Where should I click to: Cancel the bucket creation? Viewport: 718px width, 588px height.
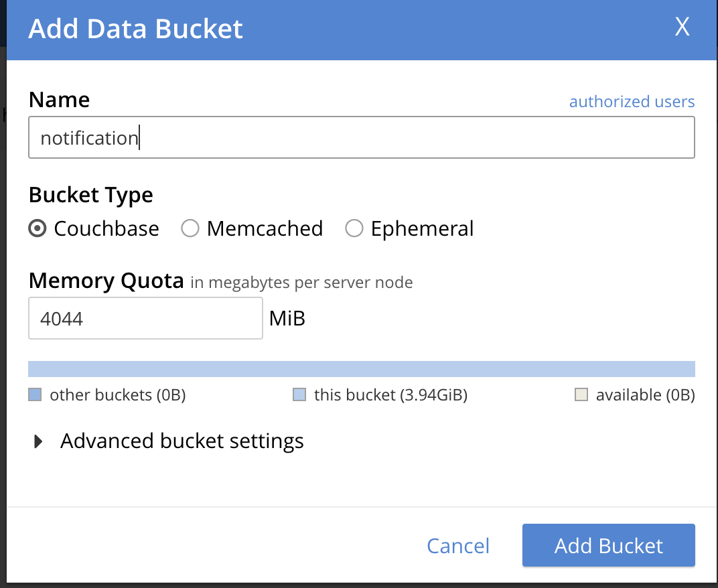[458, 546]
